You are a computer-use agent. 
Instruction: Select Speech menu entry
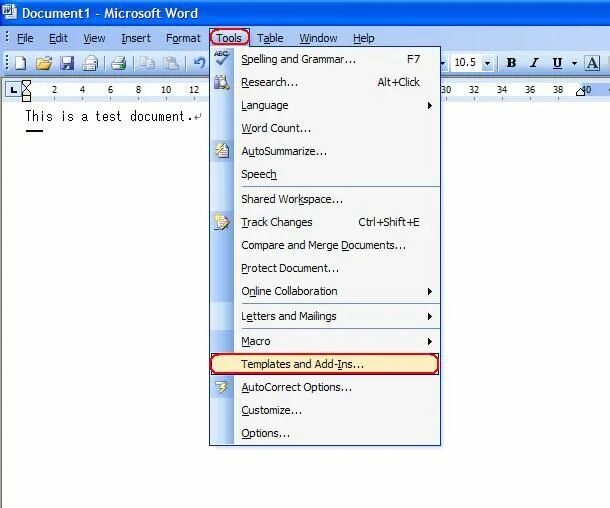tap(325, 174)
